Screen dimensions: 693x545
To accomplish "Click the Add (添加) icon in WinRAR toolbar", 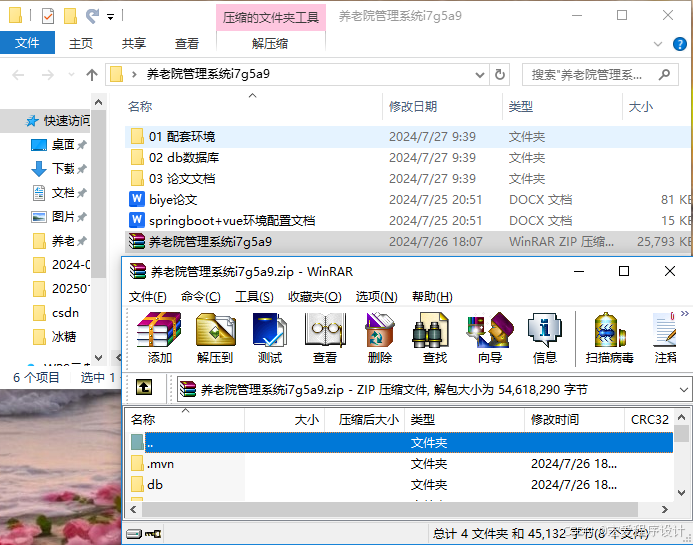I will point(159,338).
